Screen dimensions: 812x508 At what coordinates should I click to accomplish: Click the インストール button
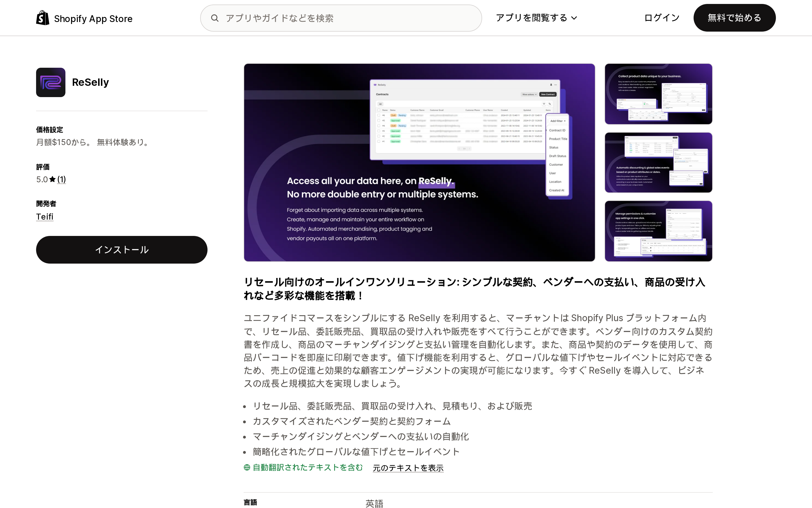pos(122,250)
